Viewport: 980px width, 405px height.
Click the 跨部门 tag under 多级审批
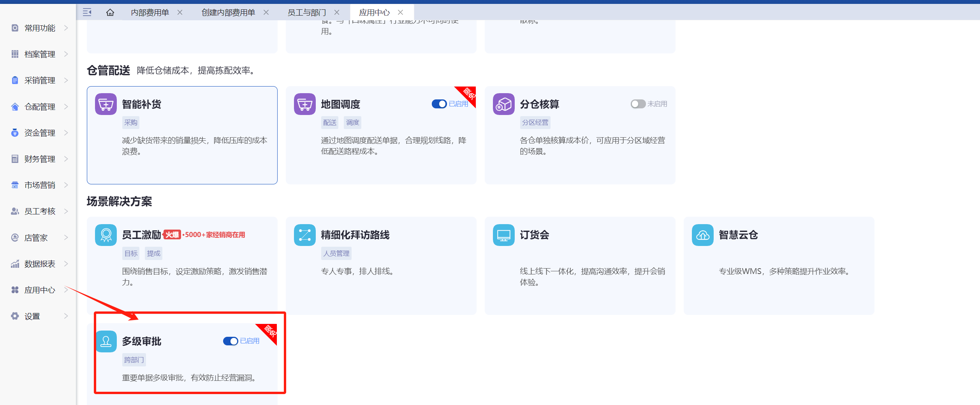[x=134, y=360]
